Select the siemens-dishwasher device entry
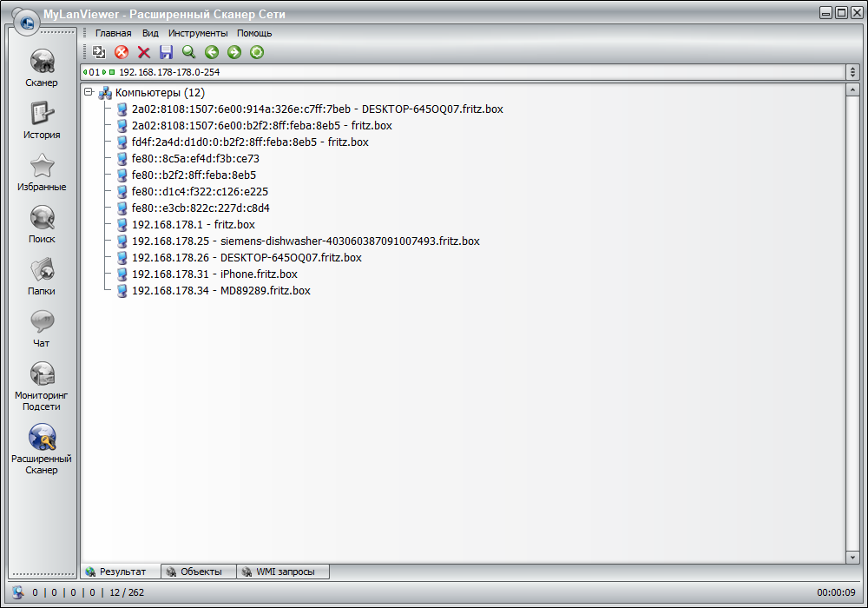The height and width of the screenshot is (608, 868). coord(305,241)
